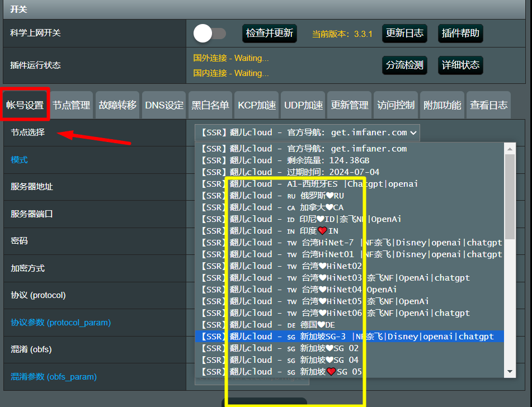Run 分流检测 check
This screenshot has height=407, width=532.
point(404,65)
